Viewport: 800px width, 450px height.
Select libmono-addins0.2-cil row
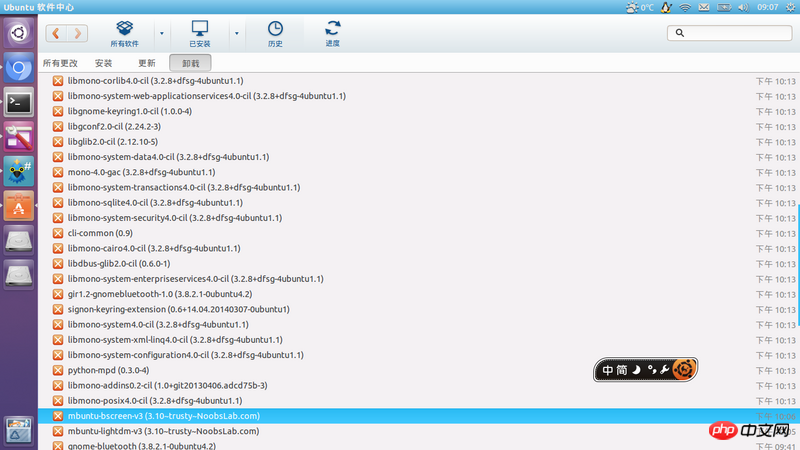tap(419, 386)
